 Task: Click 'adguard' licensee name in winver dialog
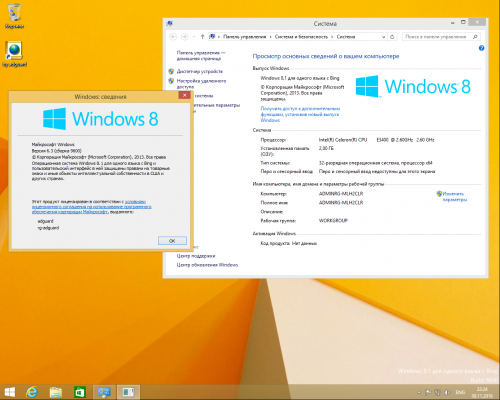click(x=45, y=221)
